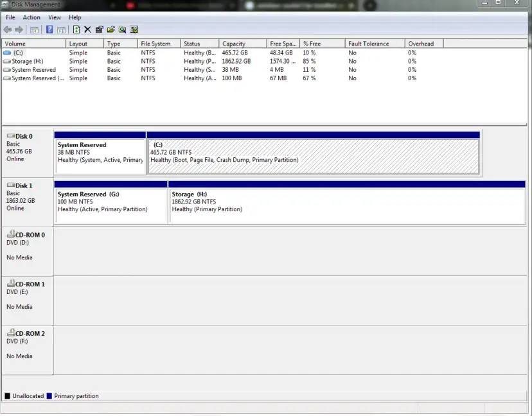Open the Action menu
This screenshot has height=416, width=532.
(31, 17)
